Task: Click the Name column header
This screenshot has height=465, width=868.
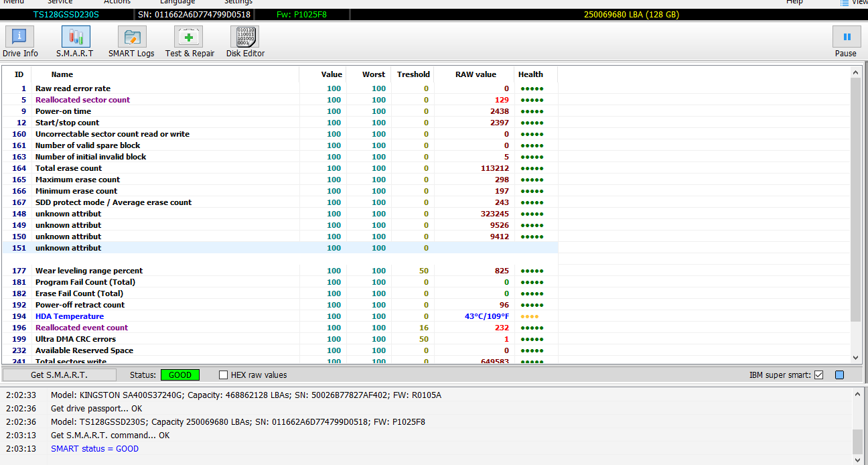Action: point(62,74)
